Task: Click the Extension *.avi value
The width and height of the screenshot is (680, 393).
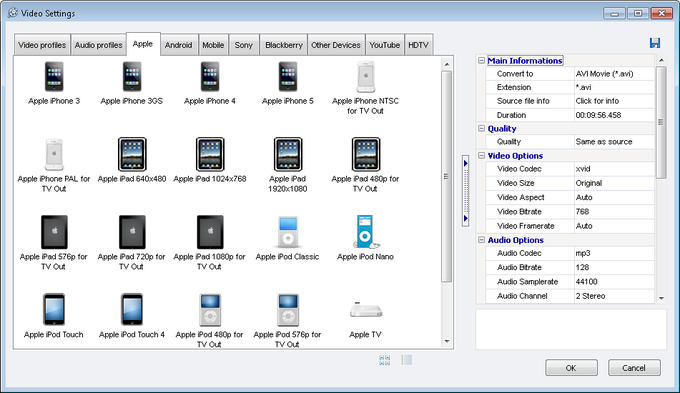Action: point(614,87)
